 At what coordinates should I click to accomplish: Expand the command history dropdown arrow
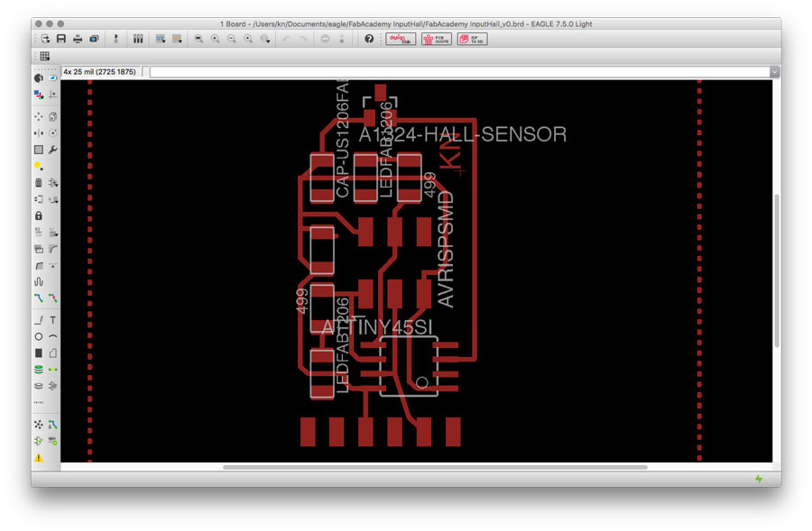tap(775, 72)
